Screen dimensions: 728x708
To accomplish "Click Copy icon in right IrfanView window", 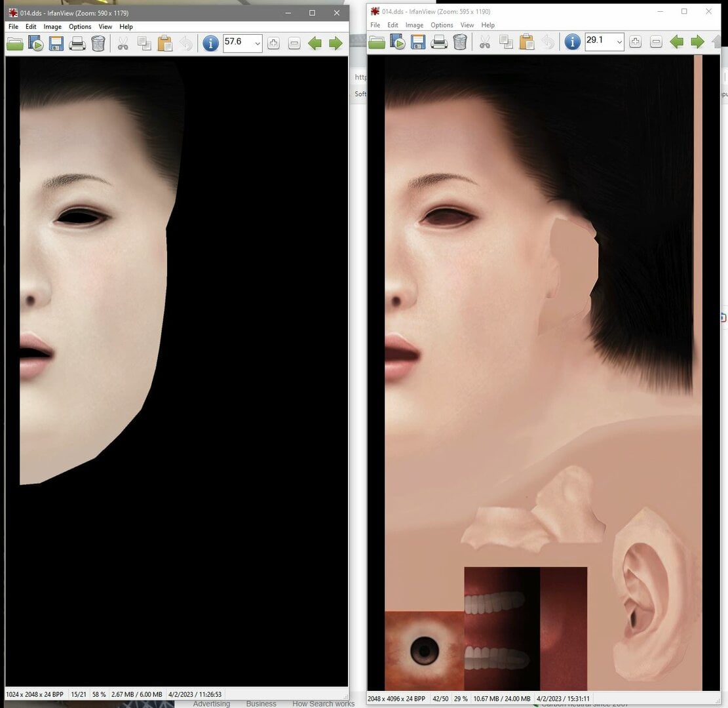I will tap(506, 42).
